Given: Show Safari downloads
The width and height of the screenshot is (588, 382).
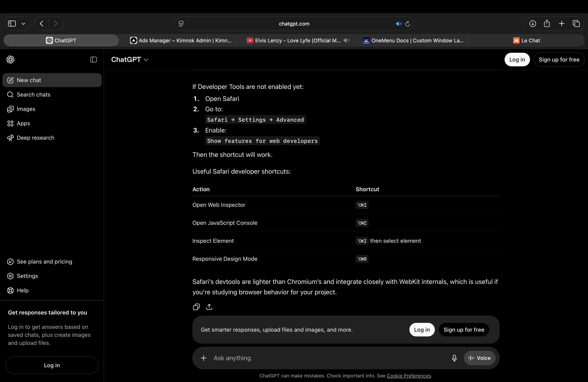Looking at the screenshot, I should pos(533,24).
